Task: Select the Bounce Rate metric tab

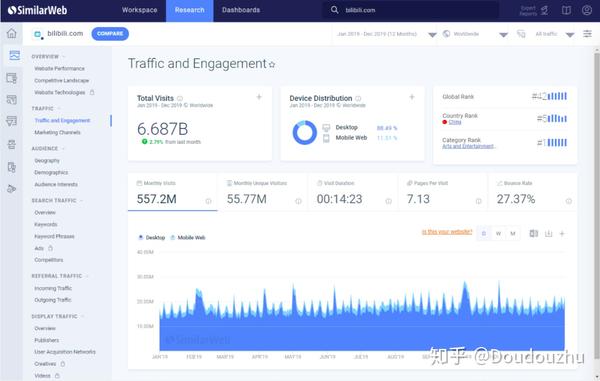Action: point(532,192)
